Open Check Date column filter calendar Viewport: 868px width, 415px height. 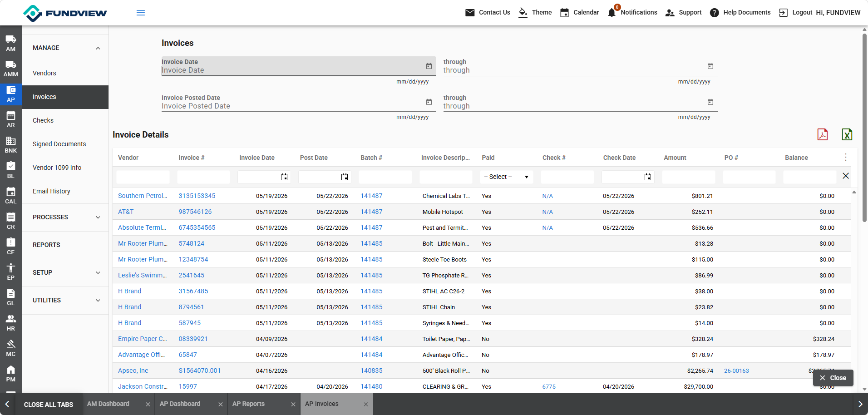click(648, 177)
